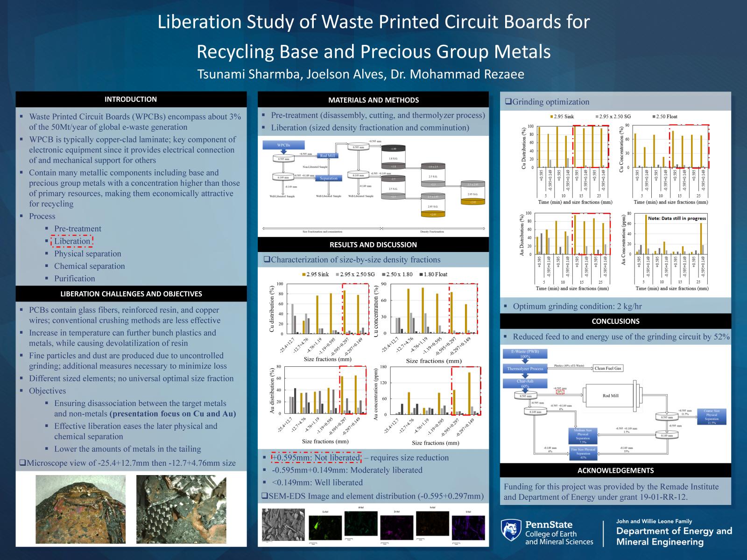The width and height of the screenshot is (747, 560).
Task: Click the 'Clean Fuel Gas' flowchart box
Action: [x=608, y=368]
